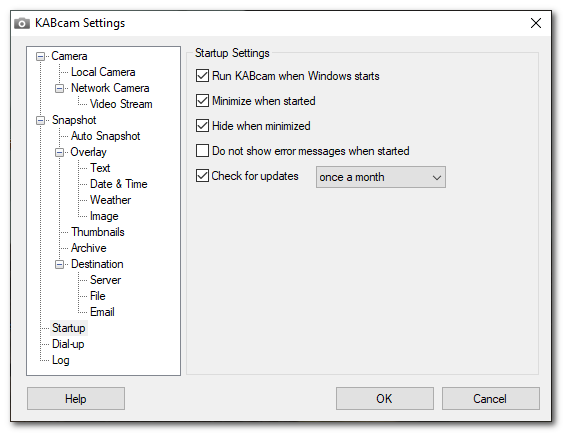Toggle Run KABcam when Windows starts
The image size is (563, 433).
(203, 76)
